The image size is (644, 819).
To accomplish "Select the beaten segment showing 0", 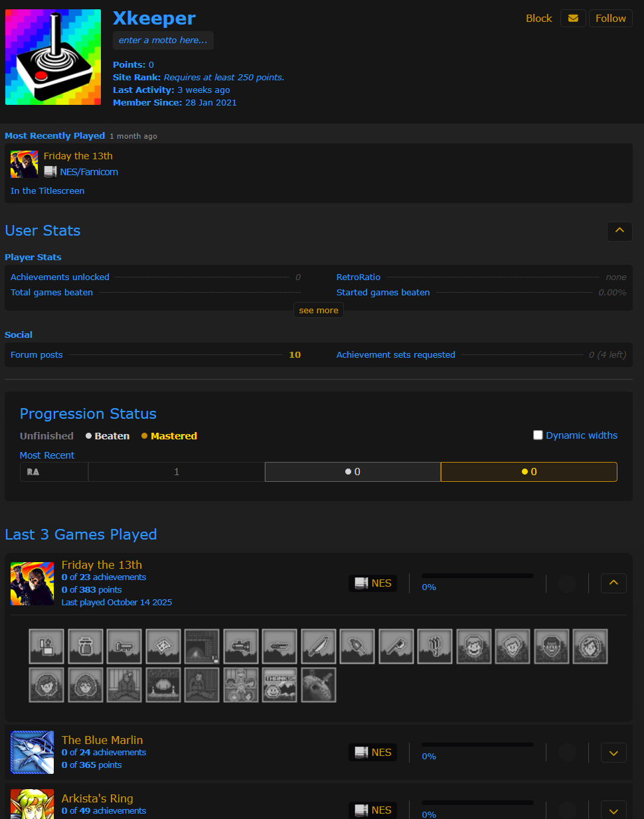I will (x=353, y=472).
